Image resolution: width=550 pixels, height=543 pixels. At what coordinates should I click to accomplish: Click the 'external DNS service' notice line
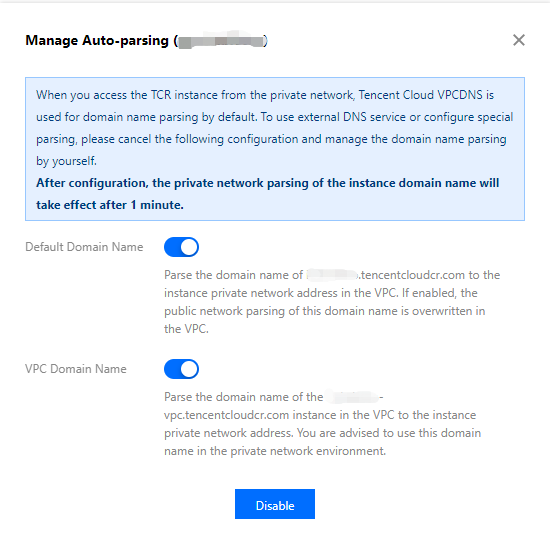(x=275, y=117)
